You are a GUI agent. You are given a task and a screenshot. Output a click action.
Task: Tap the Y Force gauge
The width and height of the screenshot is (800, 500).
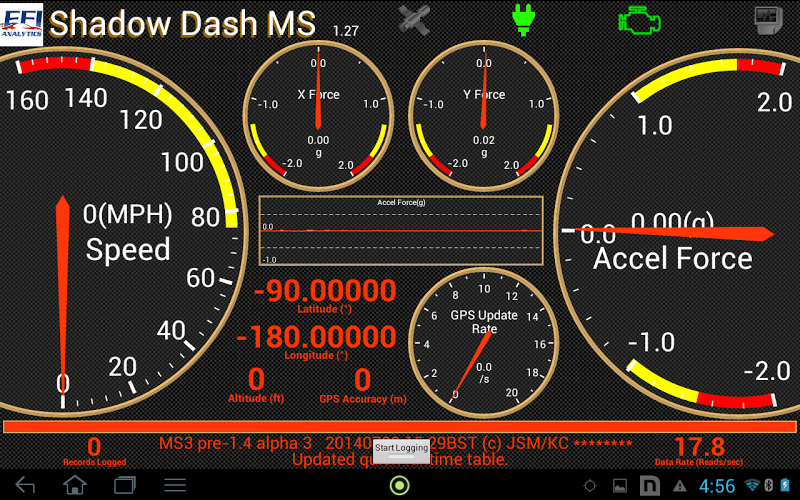[x=484, y=116]
